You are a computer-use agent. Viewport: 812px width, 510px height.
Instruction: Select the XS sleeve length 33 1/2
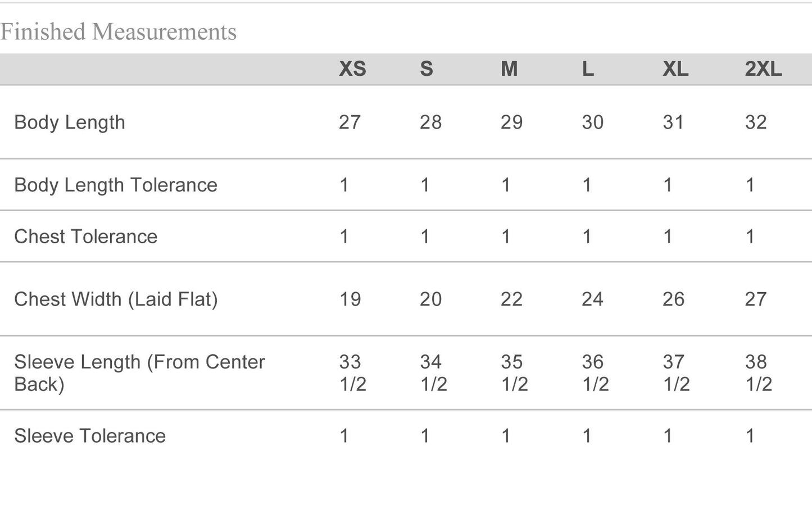pos(352,373)
